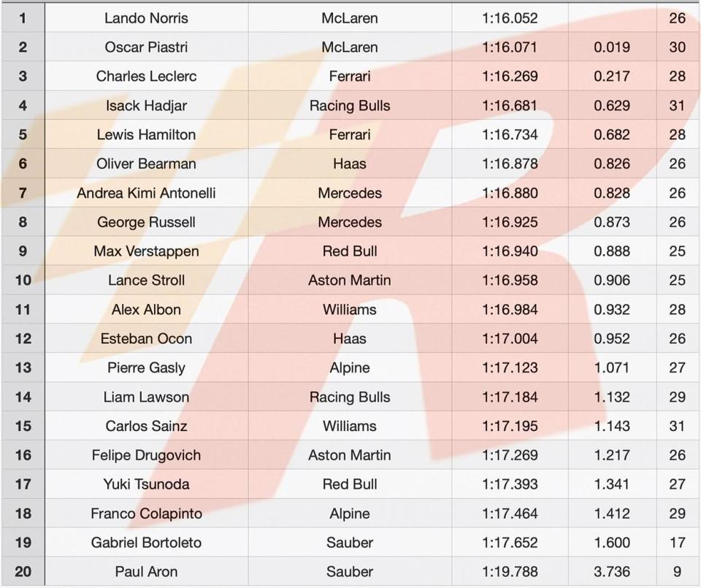Select Gabriel Bortoleto's gap 1.600
Image resolution: width=701 pixels, height=588 pixels.
tap(612, 543)
